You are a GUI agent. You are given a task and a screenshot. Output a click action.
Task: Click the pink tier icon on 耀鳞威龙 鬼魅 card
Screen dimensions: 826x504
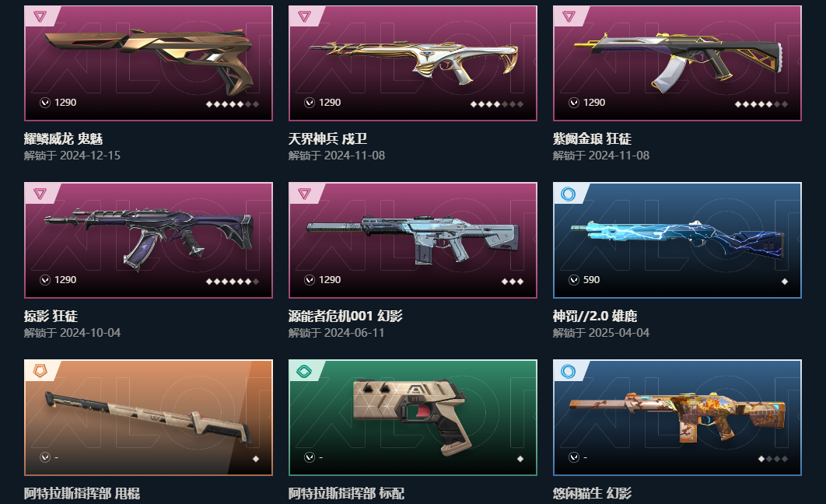click(x=40, y=16)
